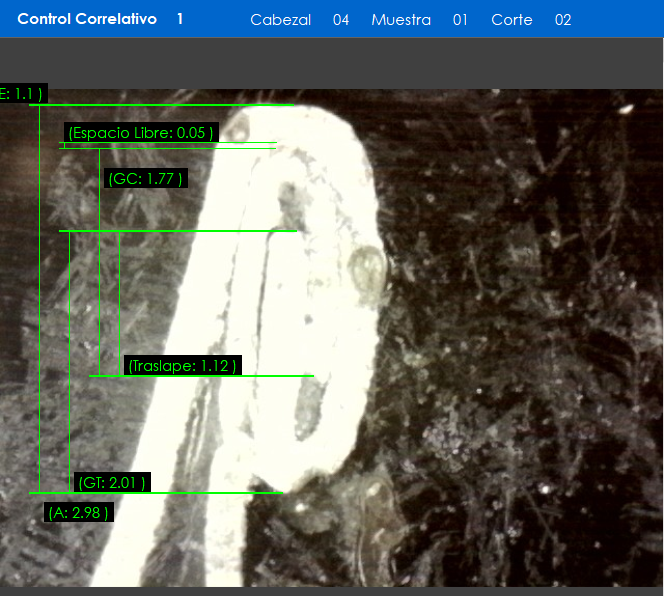The height and width of the screenshot is (596, 664).
Task: Click the Cabezal header label
Action: click(x=280, y=20)
